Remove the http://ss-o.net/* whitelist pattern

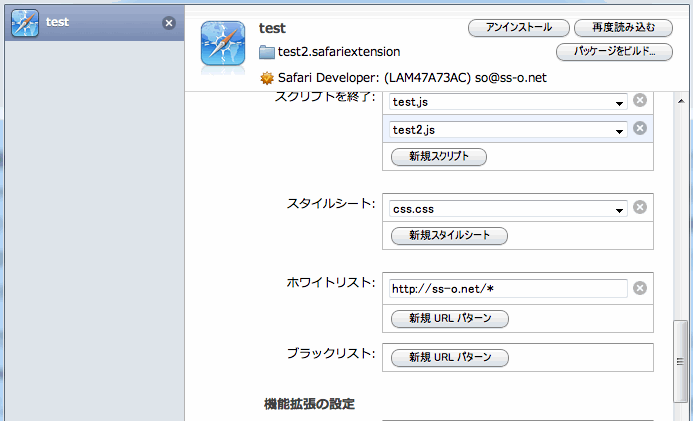[x=640, y=288]
